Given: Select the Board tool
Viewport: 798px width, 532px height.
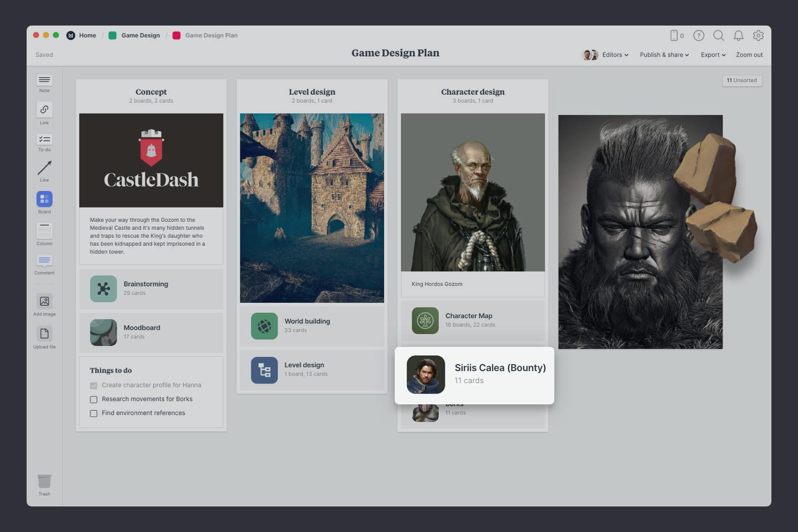Looking at the screenshot, I should pos(44,200).
